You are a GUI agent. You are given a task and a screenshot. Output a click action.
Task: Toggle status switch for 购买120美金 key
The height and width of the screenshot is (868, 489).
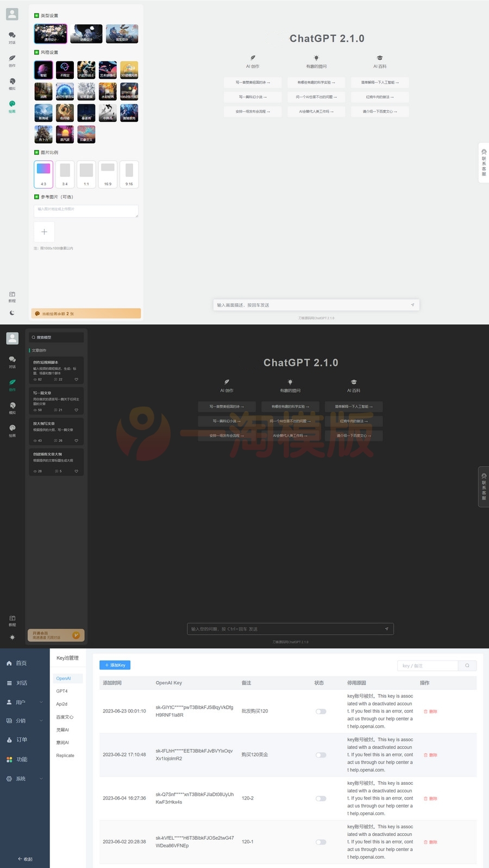(x=321, y=754)
